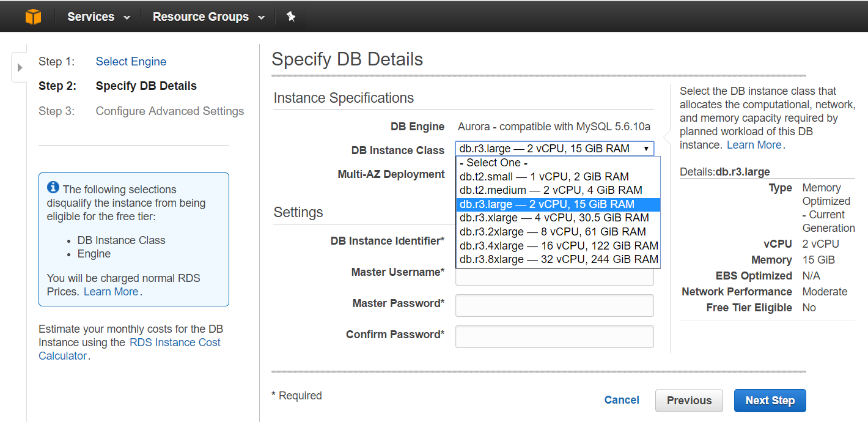868x422 pixels.
Task: Choose db.r3.4xlarge 122 GiB RAM option
Action: (x=558, y=245)
